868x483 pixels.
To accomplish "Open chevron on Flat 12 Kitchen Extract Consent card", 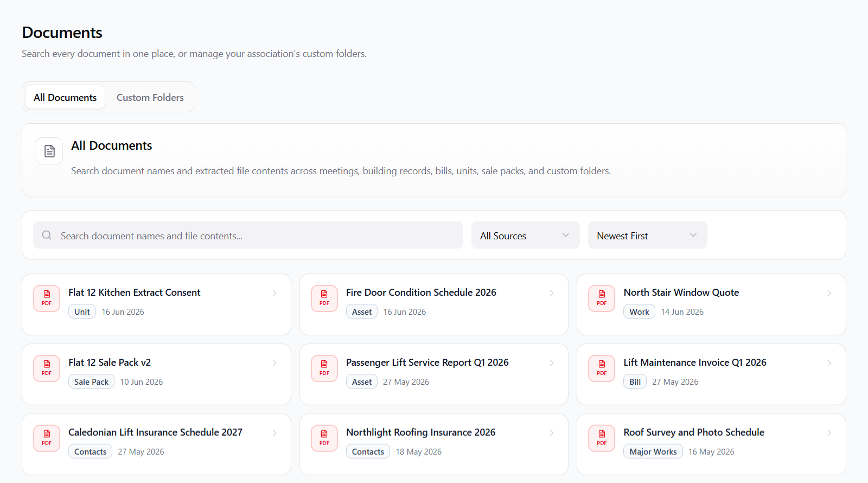I will pos(275,293).
